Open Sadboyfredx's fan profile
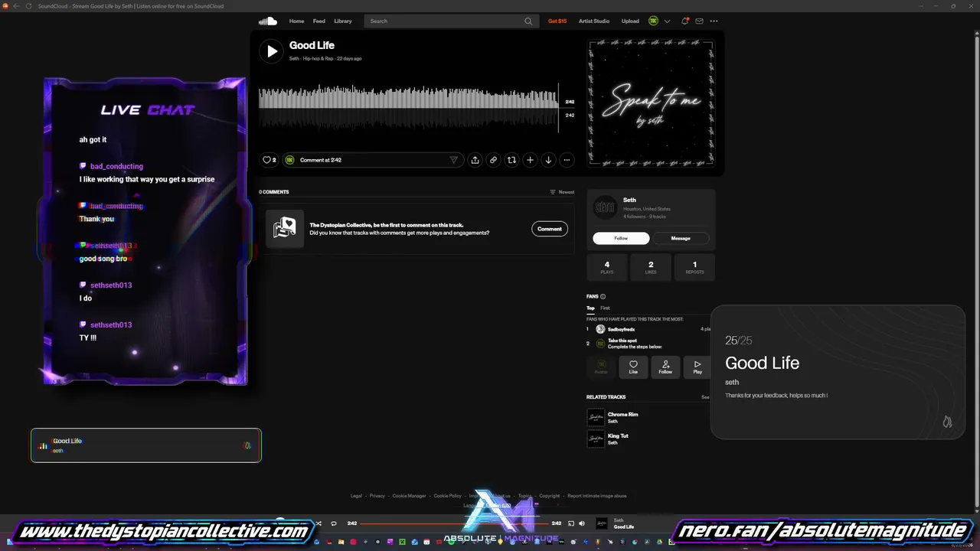The height and width of the screenshot is (551, 980). pos(621,329)
